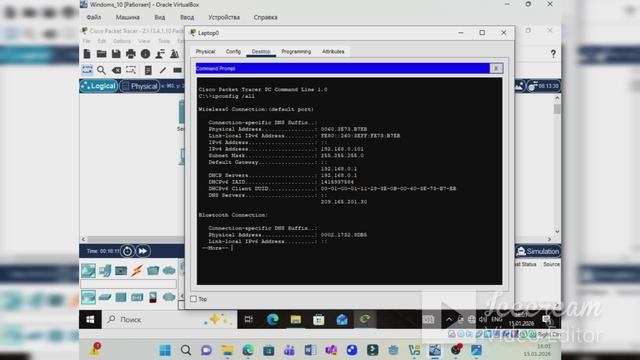Choose the Draw Rectangle tool icon
This screenshot has width=640, height=360.
coord(177,70)
